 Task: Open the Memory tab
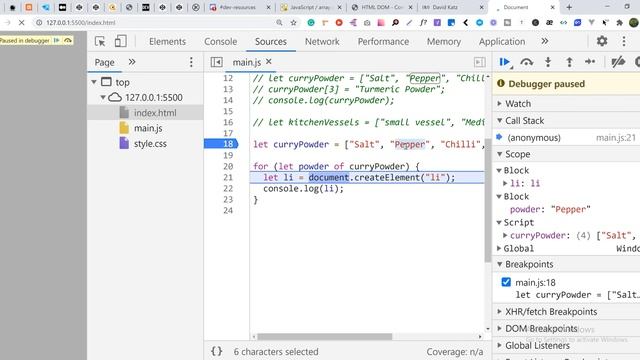click(444, 41)
